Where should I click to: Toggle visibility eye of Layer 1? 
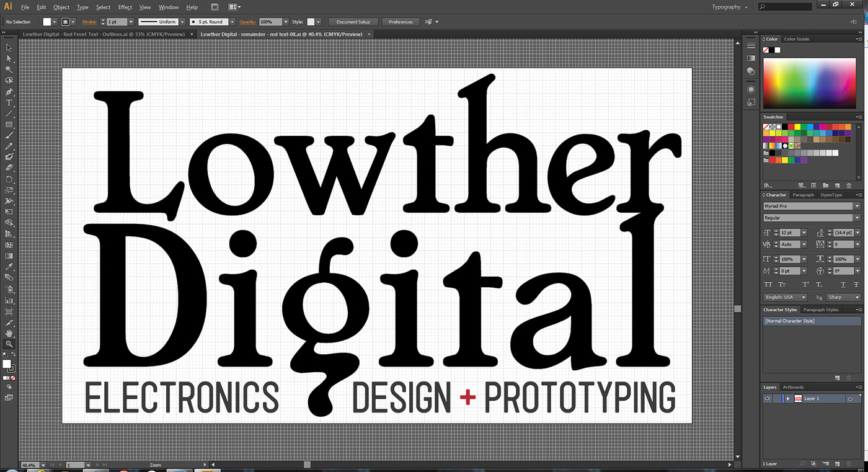coord(768,399)
